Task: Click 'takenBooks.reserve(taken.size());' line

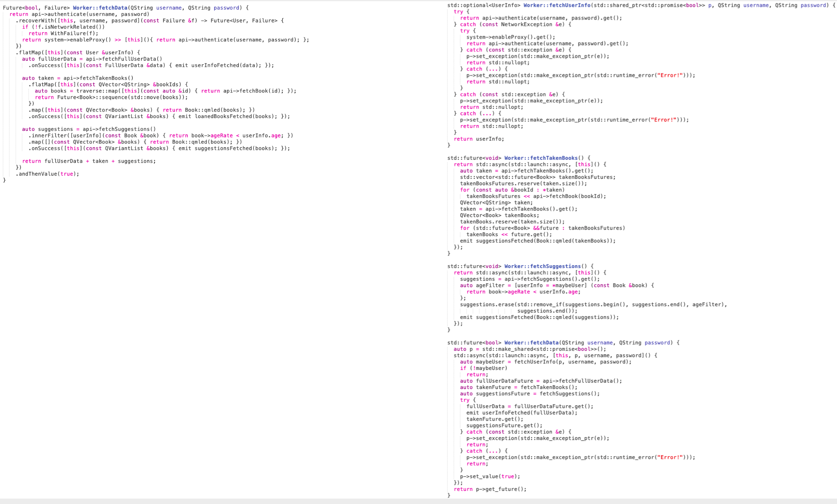Action: point(513,222)
